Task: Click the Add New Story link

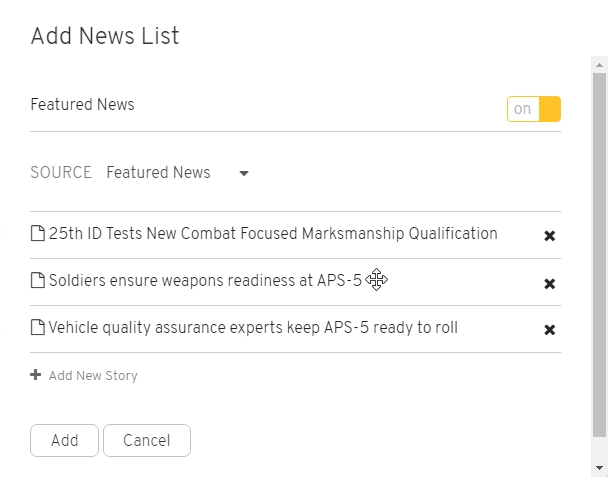Action: pyautogui.click(x=93, y=375)
